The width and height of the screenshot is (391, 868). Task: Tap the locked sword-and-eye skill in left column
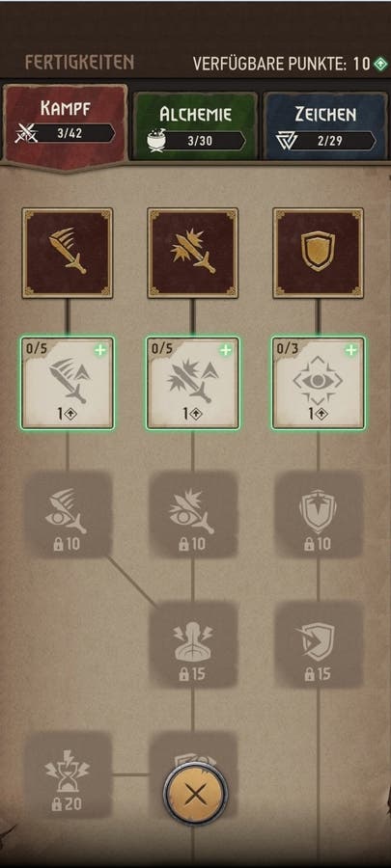point(68,514)
